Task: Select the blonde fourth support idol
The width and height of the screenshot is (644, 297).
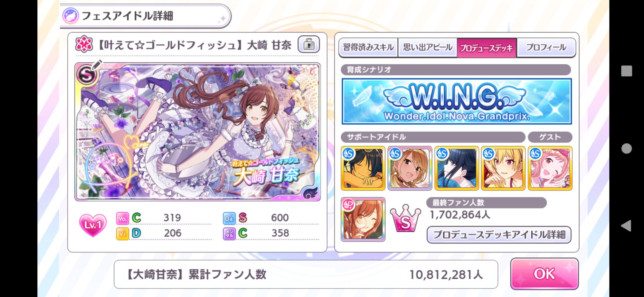Action: [503, 168]
